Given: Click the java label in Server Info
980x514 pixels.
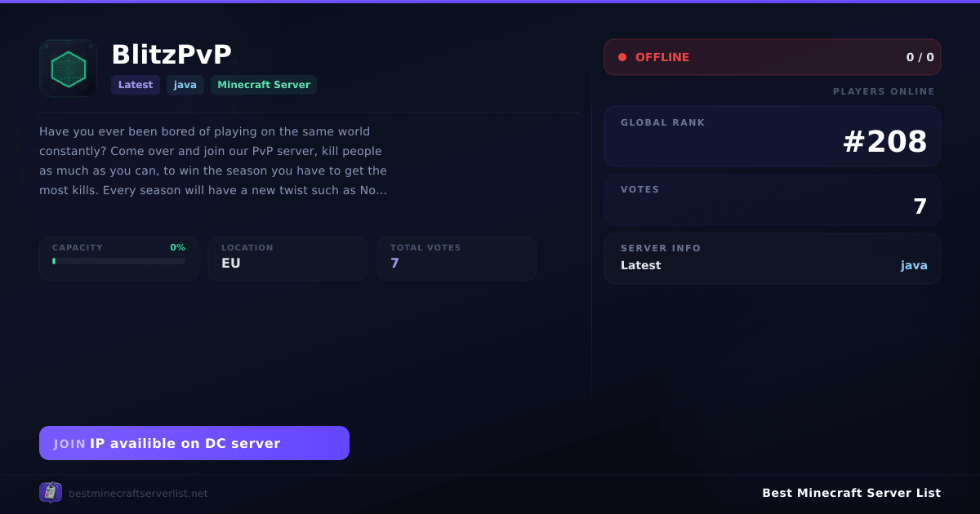Looking at the screenshot, I should click(x=914, y=265).
